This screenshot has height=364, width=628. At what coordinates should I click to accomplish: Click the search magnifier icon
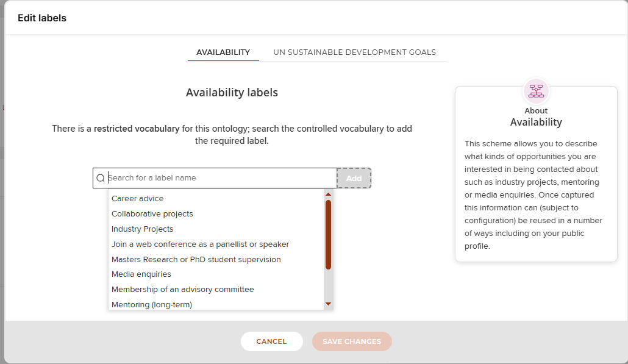click(x=101, y=178)
